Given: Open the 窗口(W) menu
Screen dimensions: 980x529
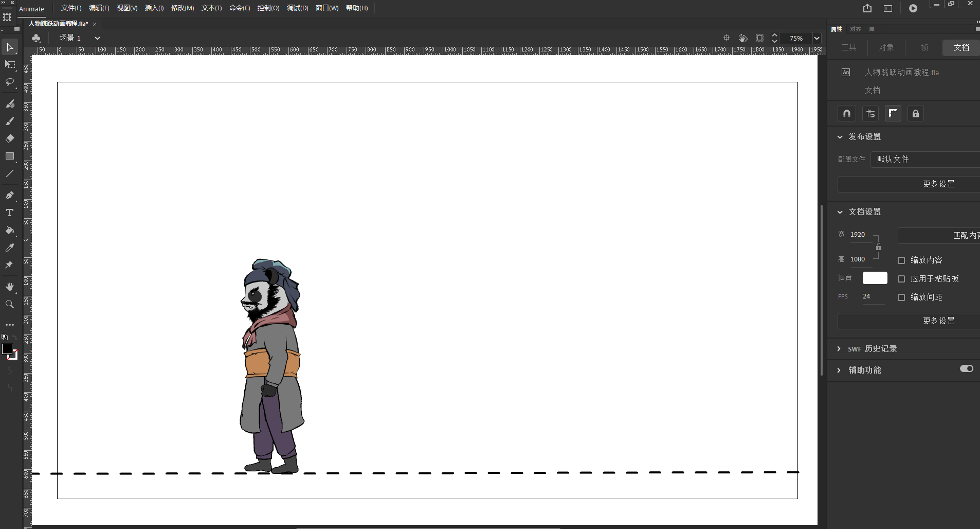Looking at the screenshot, I should point(327,8).
